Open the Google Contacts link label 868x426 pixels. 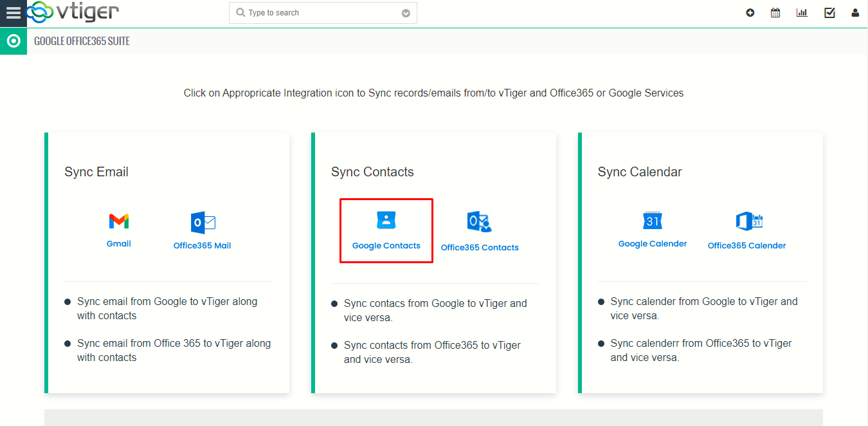point(386,246)
